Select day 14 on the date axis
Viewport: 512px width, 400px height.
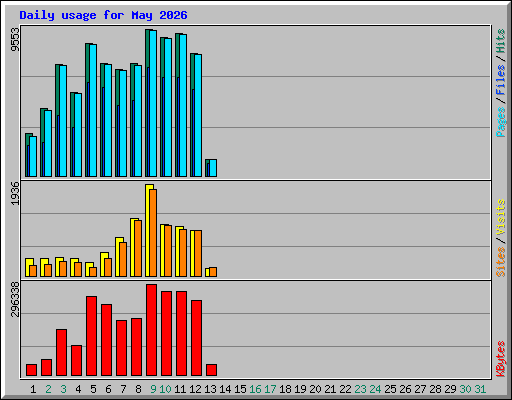[x=225, y=389]
